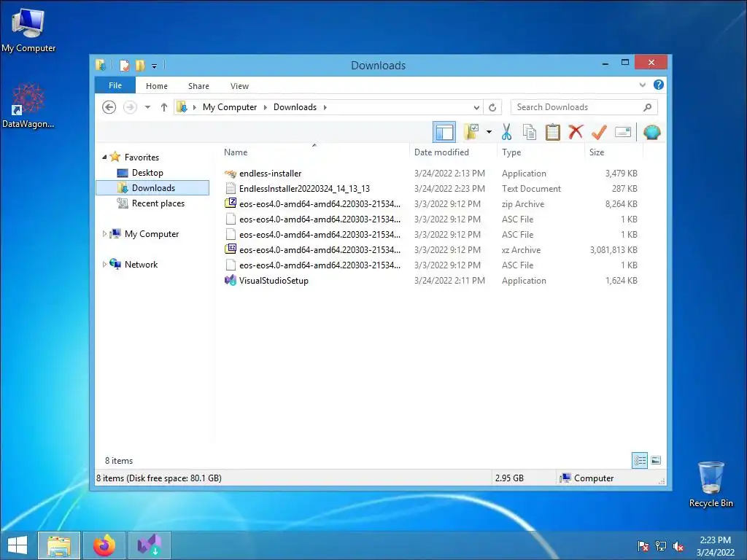
Task: Switch to Details view in status bar
Action: [639, 460]
